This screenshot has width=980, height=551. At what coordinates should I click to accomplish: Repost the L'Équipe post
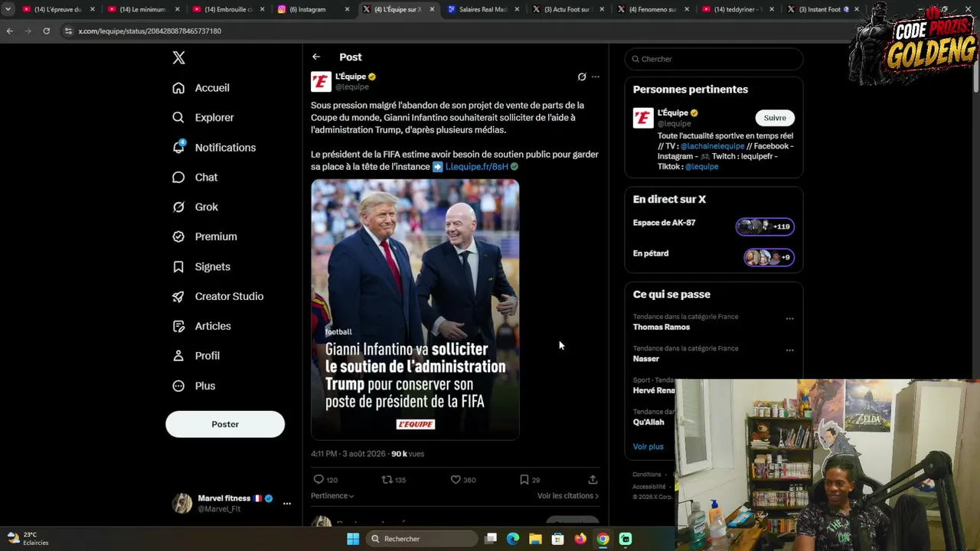pyautogui.click(x=387, y=480)
